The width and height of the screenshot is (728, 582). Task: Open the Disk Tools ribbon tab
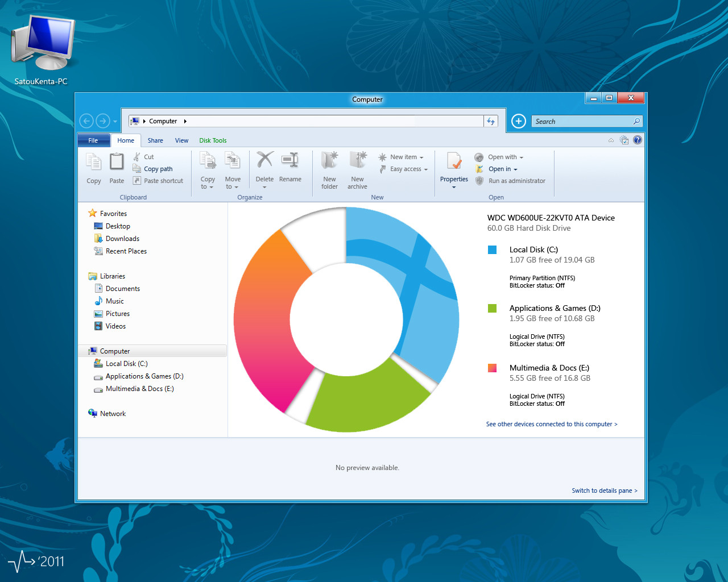point(213,140)
